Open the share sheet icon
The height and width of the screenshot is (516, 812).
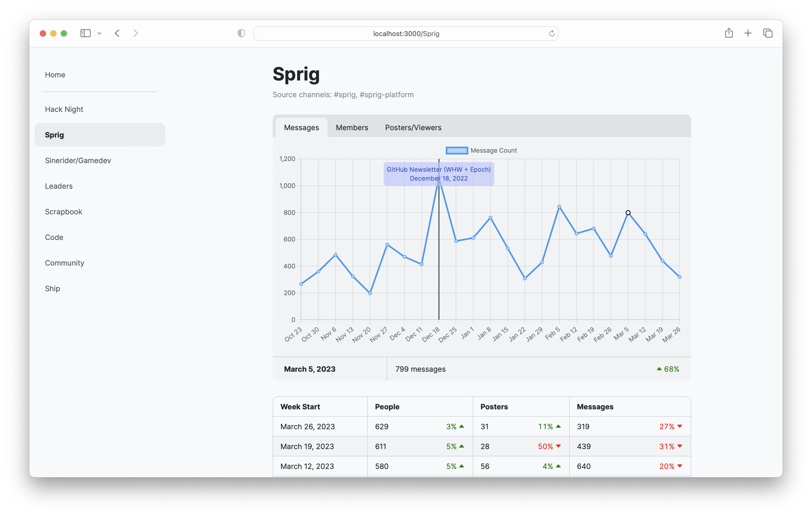(729, 33)
